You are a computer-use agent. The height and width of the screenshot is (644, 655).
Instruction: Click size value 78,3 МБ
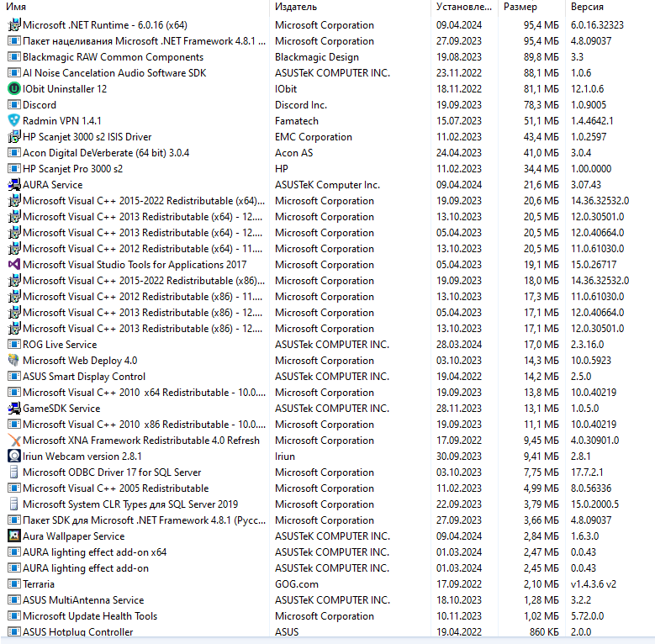click(x=541, y=105)
